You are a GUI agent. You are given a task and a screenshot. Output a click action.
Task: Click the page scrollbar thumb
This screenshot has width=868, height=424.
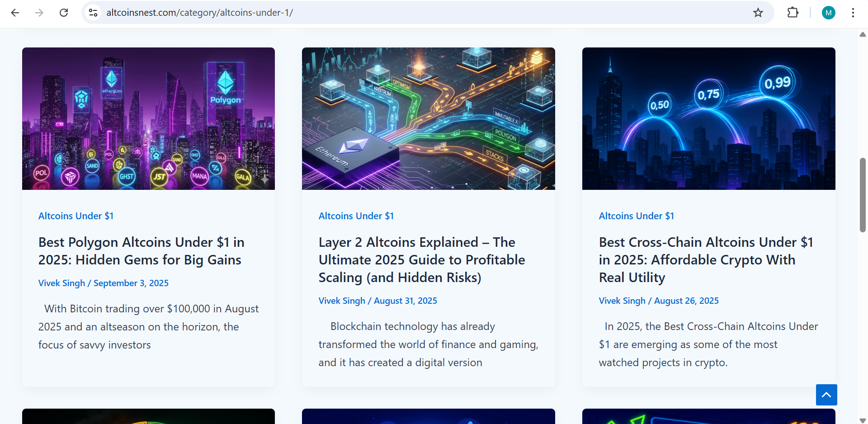863,195
